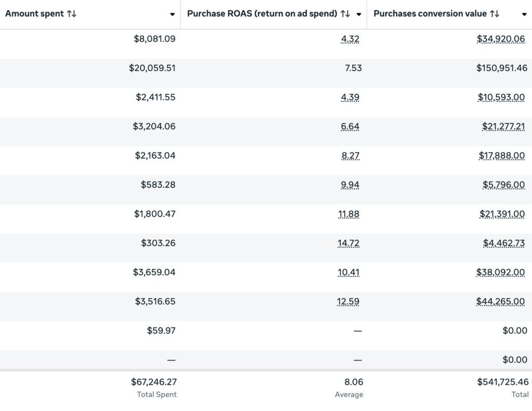
Task: Select amount spent $3,516.65 cell
Action: pos(155,301)
